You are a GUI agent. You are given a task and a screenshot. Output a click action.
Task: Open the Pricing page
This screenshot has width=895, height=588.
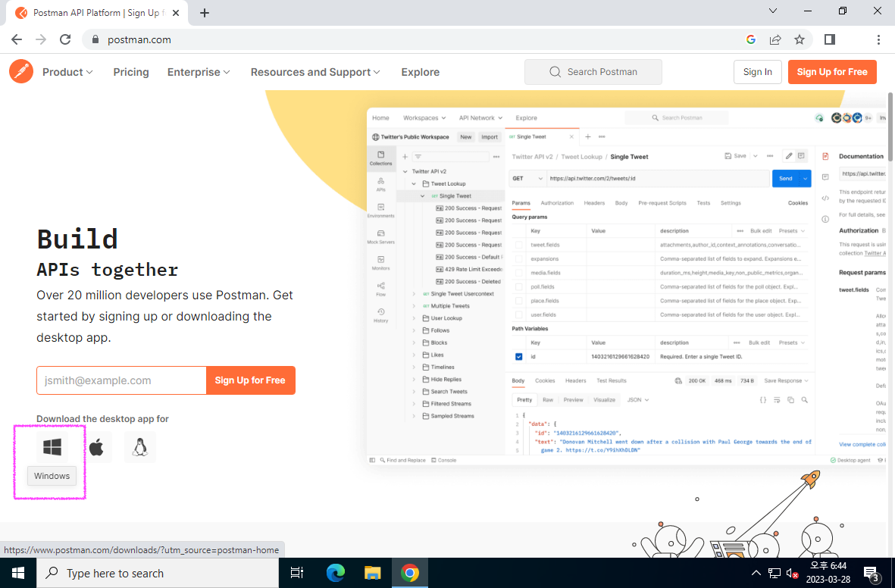click(x=130, y=72)
